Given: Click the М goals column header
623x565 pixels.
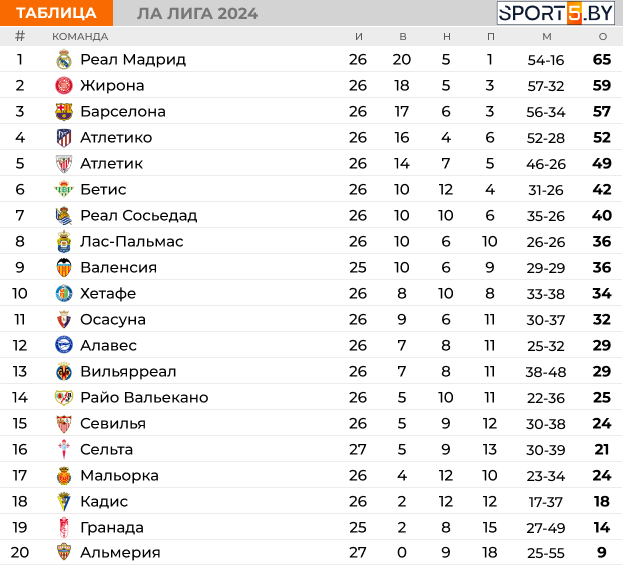Looking at the screenshot, I should click(x=547, y=37).
